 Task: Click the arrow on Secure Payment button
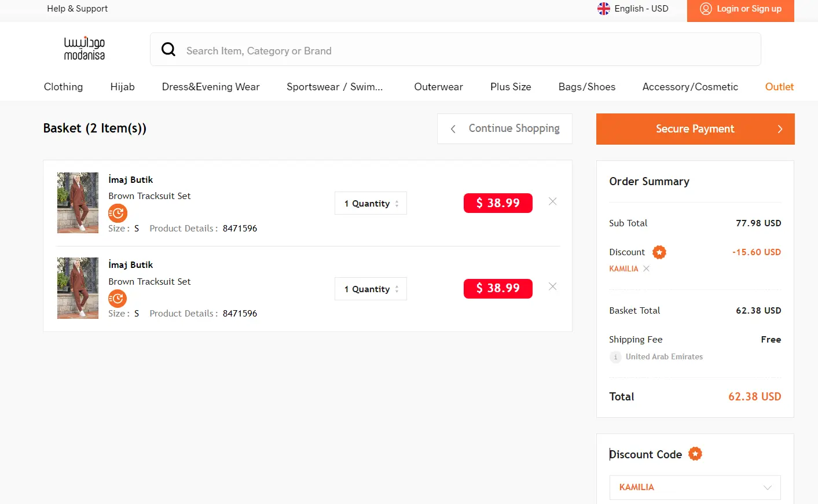pos(780,129)
